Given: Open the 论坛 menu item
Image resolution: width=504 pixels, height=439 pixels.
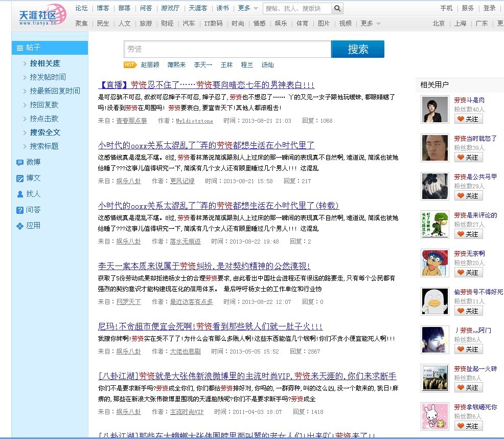Looking at the screenshot, I should click(81, 8).
